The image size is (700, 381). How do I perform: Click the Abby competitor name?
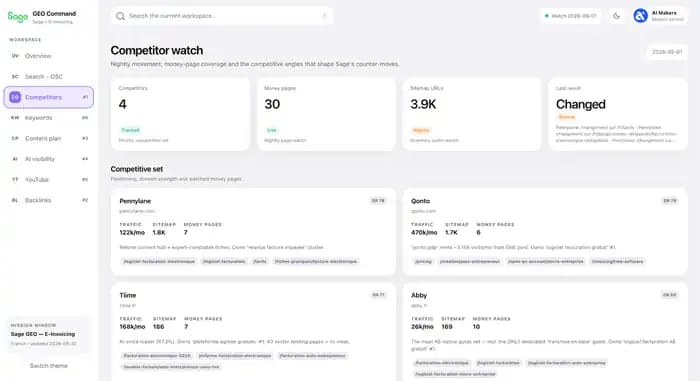click(419, 295)
